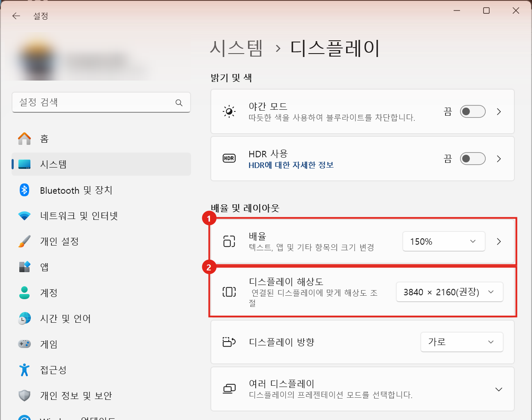
Task: Select 홈 in the sidebar
Action: 101,138
